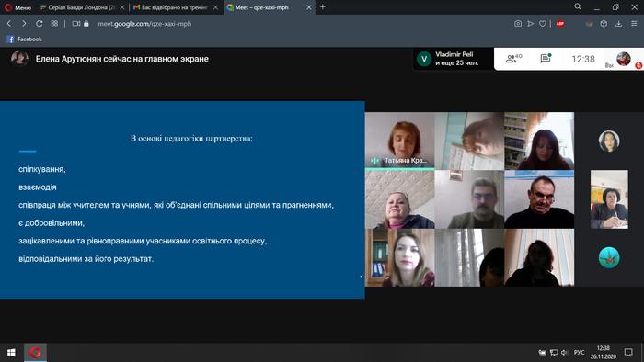Close the Gmail Вас відібрано tab

(x=215, y=7)
